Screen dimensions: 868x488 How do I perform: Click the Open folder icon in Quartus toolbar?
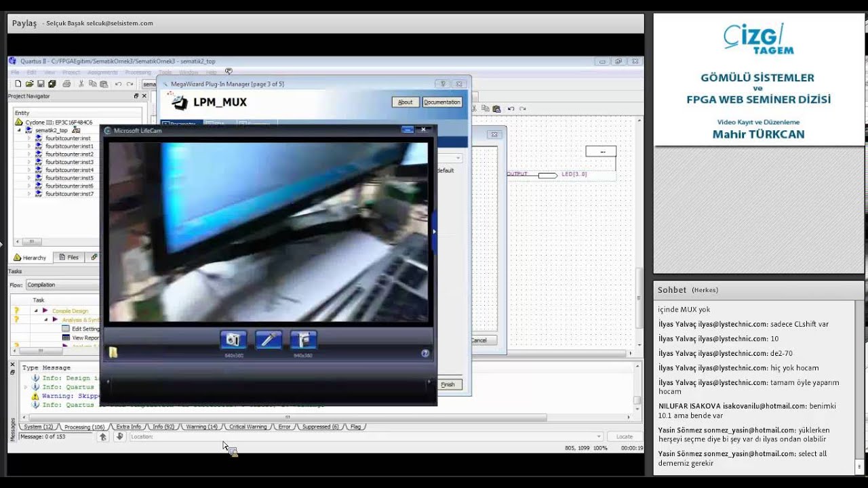tap(29, 84)
